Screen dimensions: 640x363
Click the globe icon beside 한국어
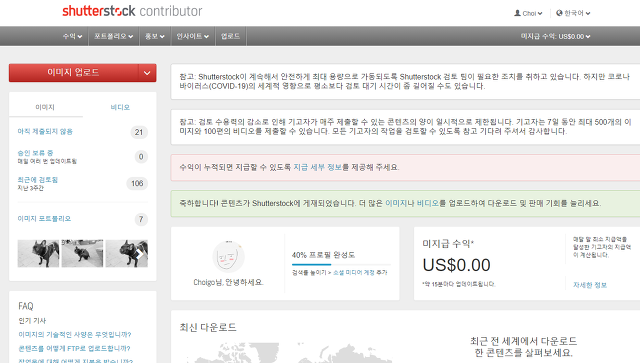coord(560,13)
